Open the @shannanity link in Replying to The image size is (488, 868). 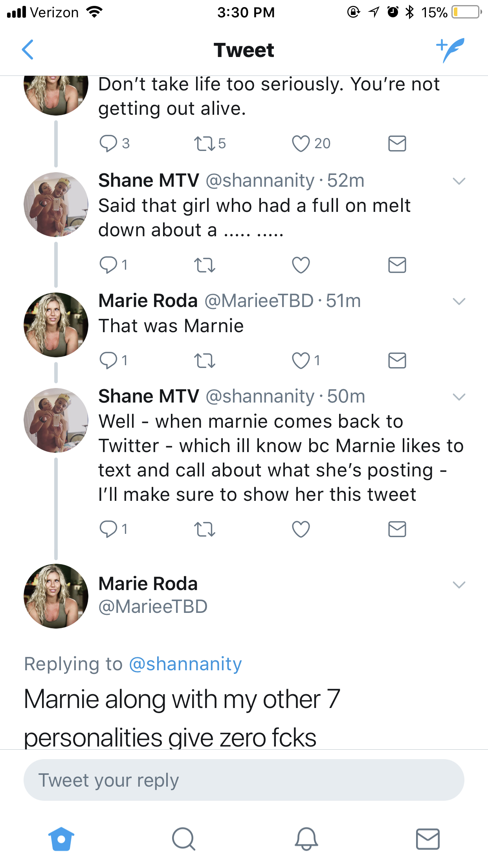185,664
